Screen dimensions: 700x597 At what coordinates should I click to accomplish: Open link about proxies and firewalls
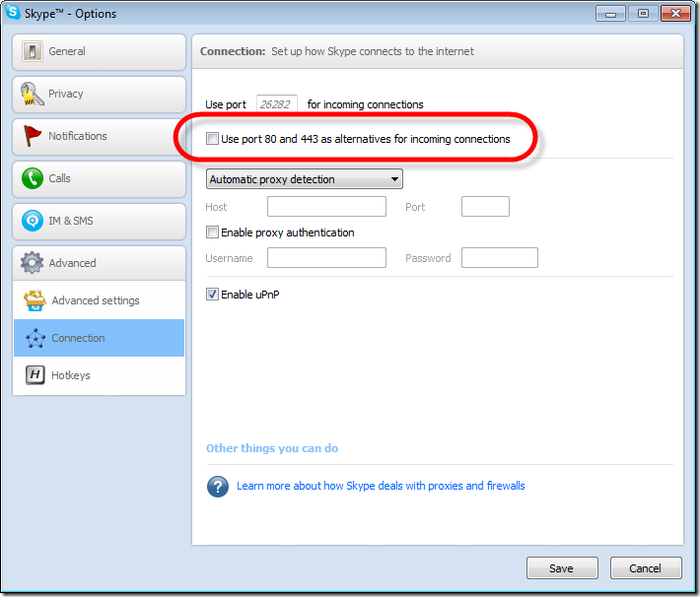pyautogui.click(x=381, y=486)
